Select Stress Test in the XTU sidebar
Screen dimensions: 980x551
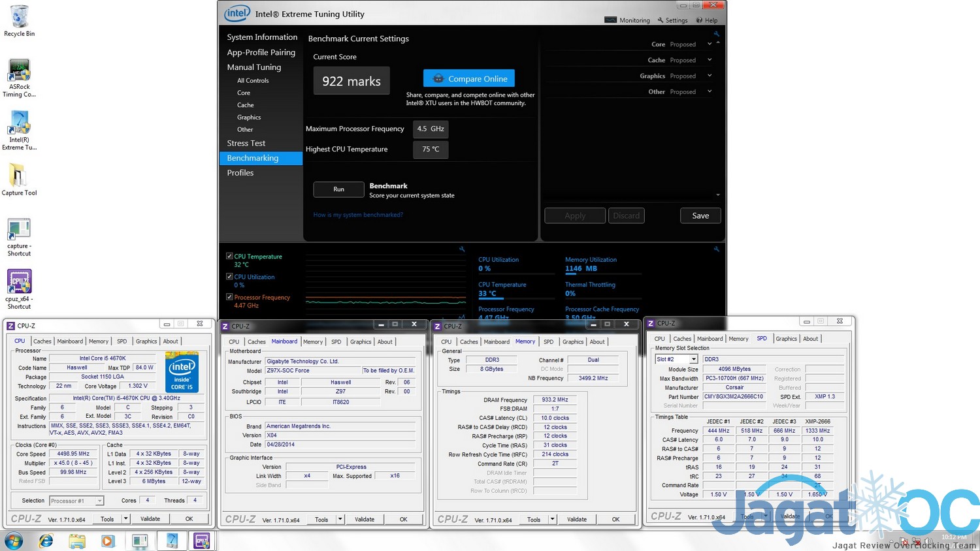246,143
